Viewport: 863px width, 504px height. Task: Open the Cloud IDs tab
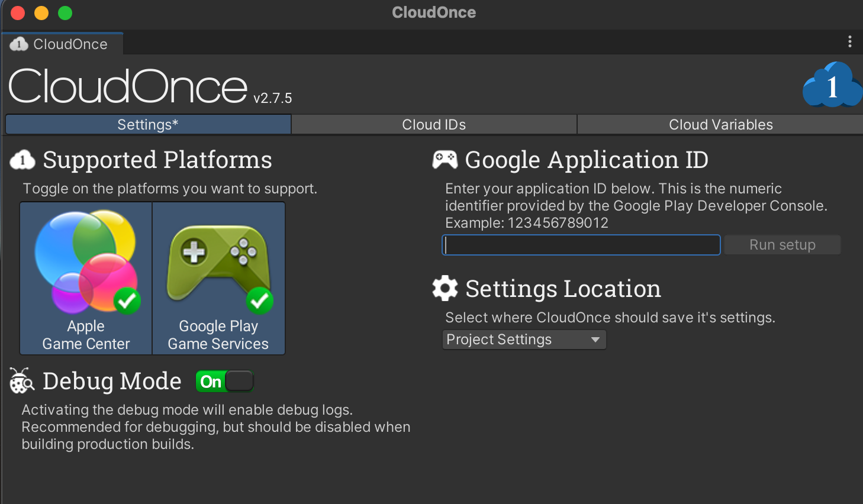pyautogui.click(x=434, y=125)
